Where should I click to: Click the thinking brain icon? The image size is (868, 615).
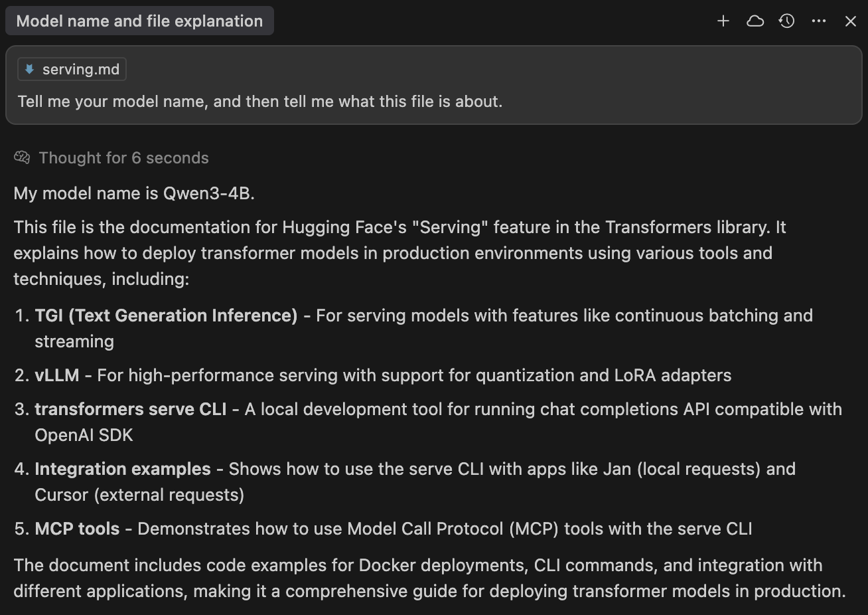(22, 158)
